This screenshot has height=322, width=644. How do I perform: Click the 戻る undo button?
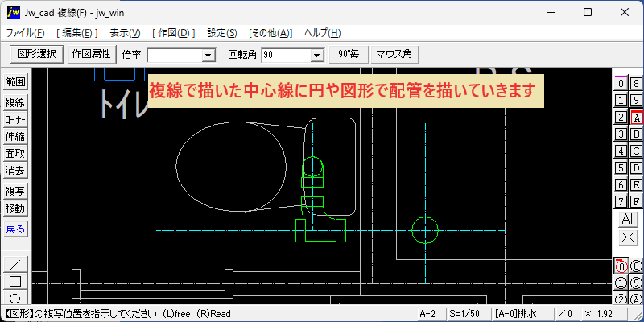(15, 229)
